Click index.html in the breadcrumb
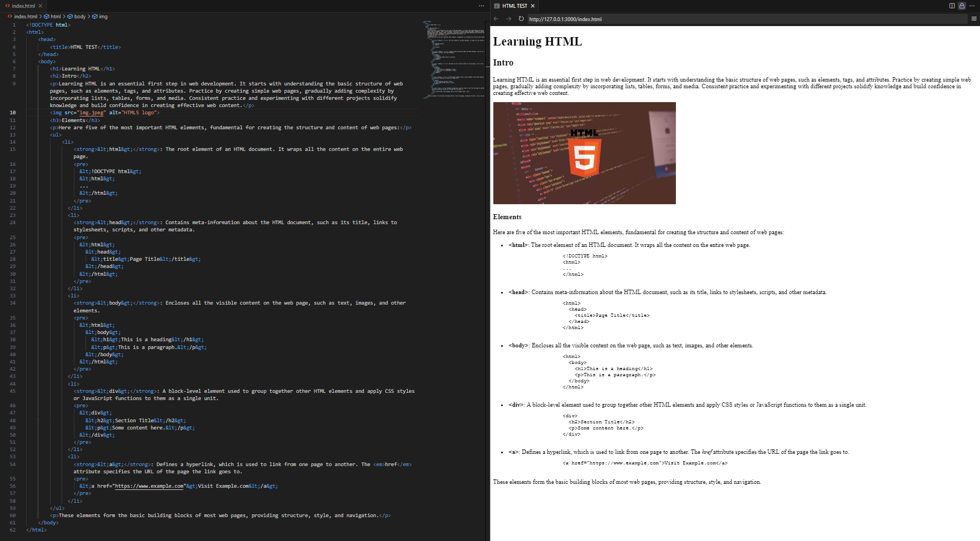The height and width of the screenshot is (541, 980). tap(26, 17)
